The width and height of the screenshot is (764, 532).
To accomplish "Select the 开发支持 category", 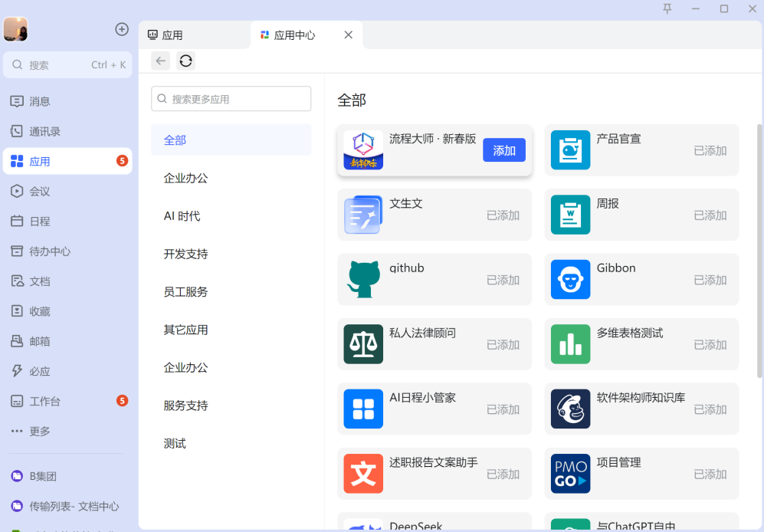I will click(231, 254).
